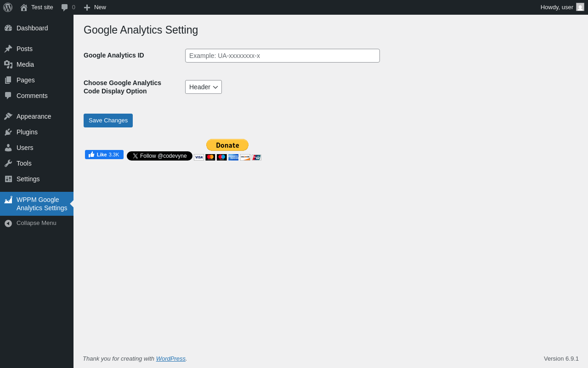Click the Appearance paintbrush icon
Image resolution: width=588 pixels, height=368 pixels.
[8, 116]
